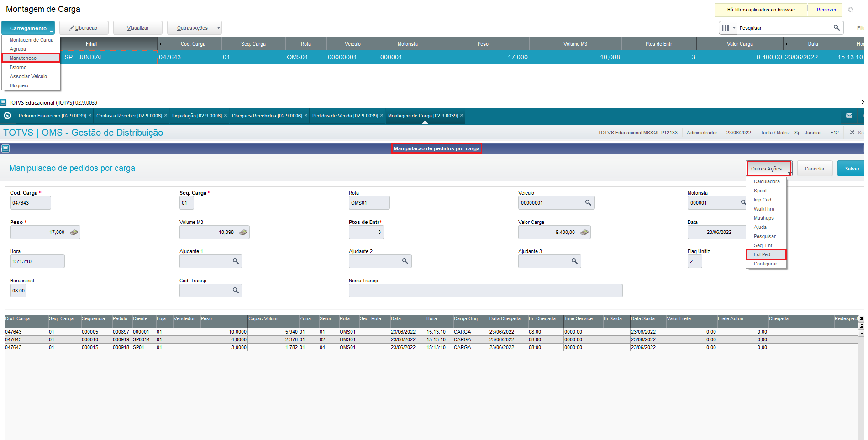Screen dimensions: 868x440
Task: Click Ajudante 1 search magnifier
Action: coord(236,261)
